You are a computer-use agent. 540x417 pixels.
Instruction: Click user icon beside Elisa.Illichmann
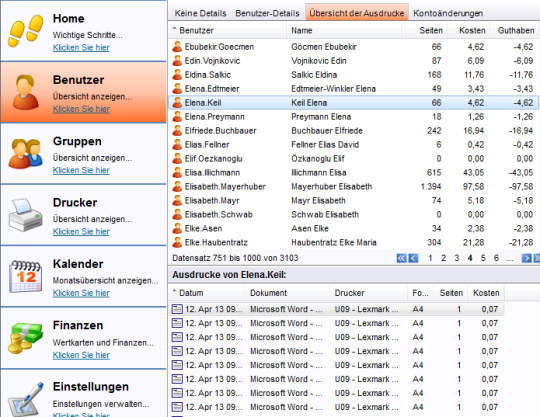tap(177, 172)
